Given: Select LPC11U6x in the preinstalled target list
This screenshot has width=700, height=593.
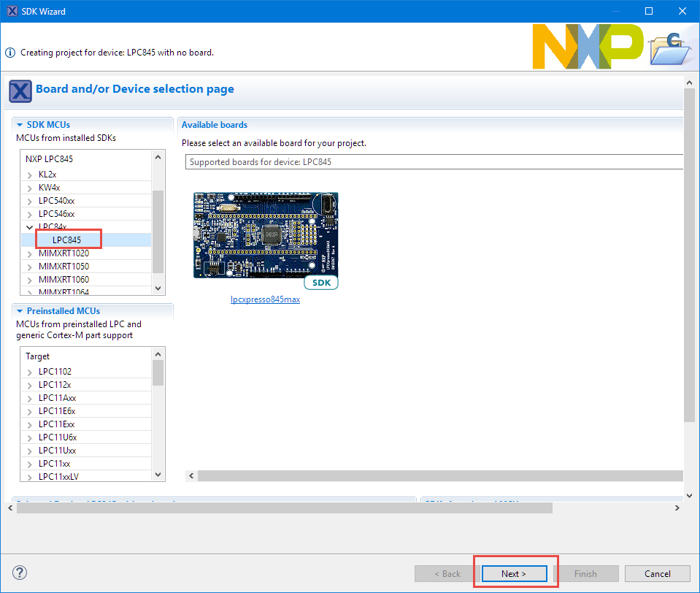Looking at the screenshot, I should coord(58,437).
